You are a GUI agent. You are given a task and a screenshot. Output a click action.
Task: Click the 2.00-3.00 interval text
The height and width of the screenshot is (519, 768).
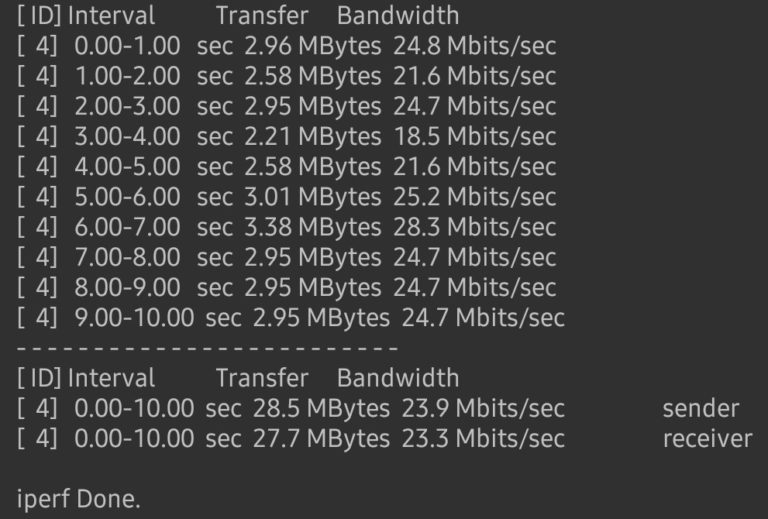127,106
